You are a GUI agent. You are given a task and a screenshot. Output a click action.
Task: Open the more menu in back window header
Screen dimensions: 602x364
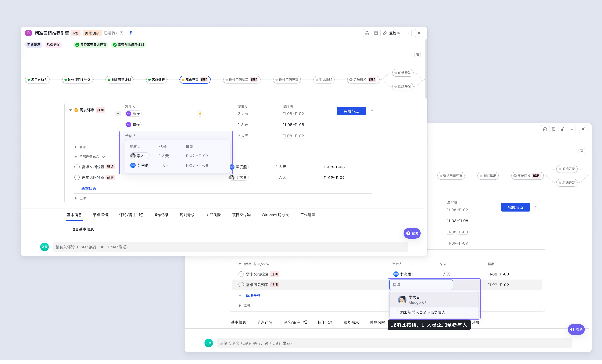point(571,129)
